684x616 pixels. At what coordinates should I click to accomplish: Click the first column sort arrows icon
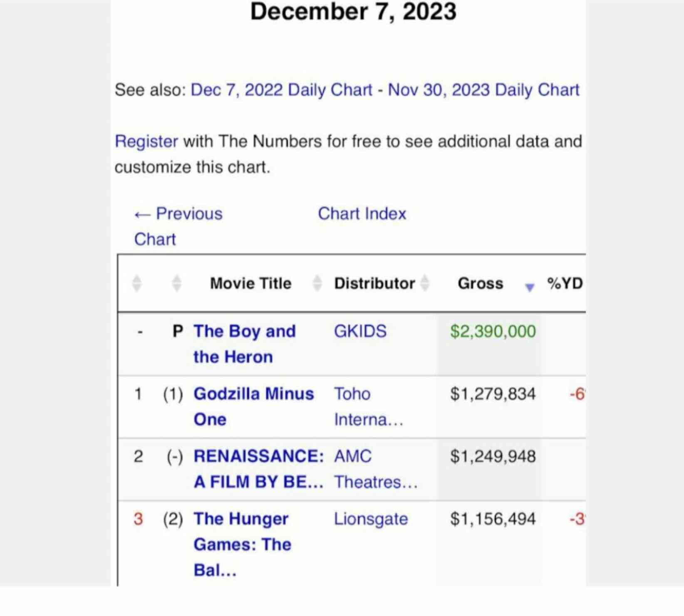136,283
